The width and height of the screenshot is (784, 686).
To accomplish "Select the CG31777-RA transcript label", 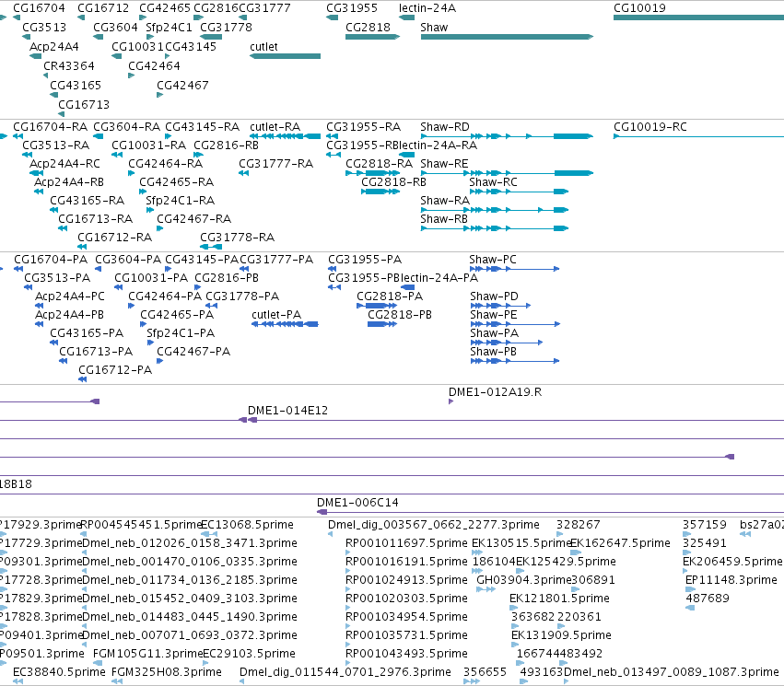I will [x=276, y=164].
